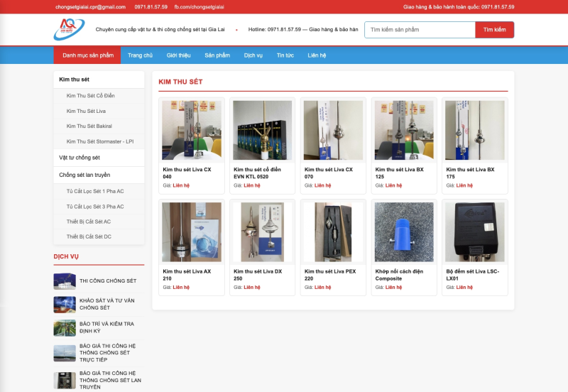Open BẢO TRÌ VÀ KIỂM TRA ĐỊNH KỲ link
This screenshot has height=392, width=568.
pyautogui.click(x=107, y=327)
